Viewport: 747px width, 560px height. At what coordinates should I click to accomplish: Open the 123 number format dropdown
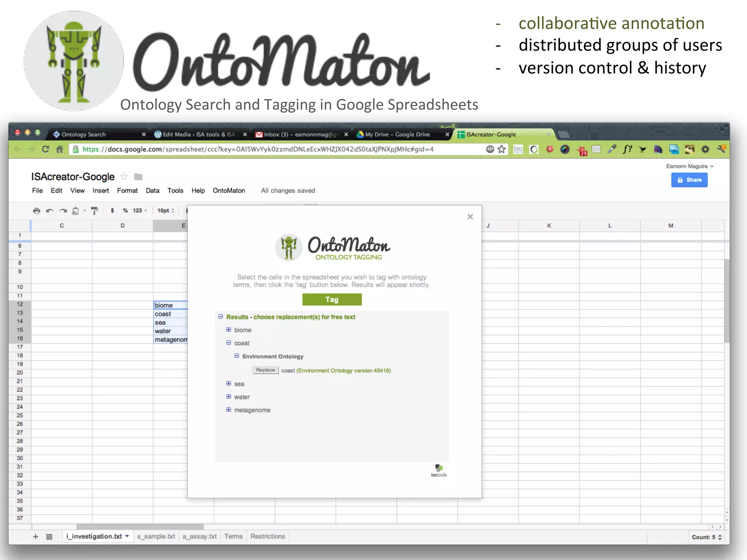[140, 211]
